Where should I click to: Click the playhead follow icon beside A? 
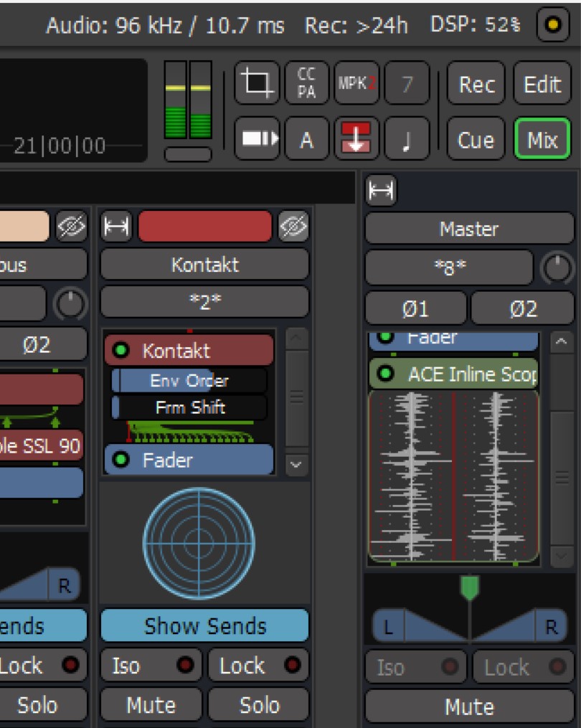[257, 138]
